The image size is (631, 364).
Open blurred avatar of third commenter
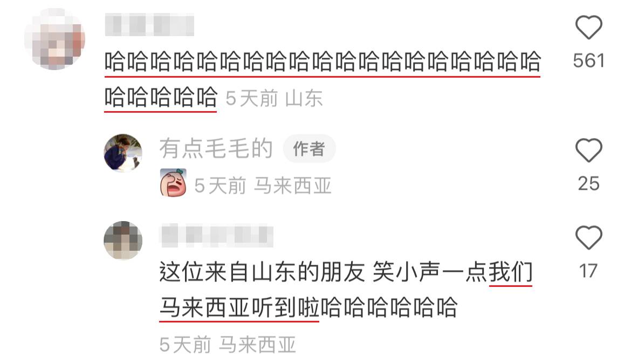pyautogui.click(x=123, y=240)
